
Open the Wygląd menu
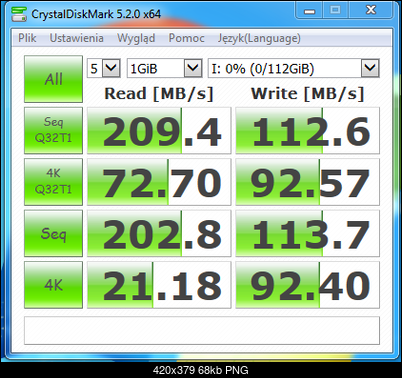pyautogui.click(x=136, y=38)
